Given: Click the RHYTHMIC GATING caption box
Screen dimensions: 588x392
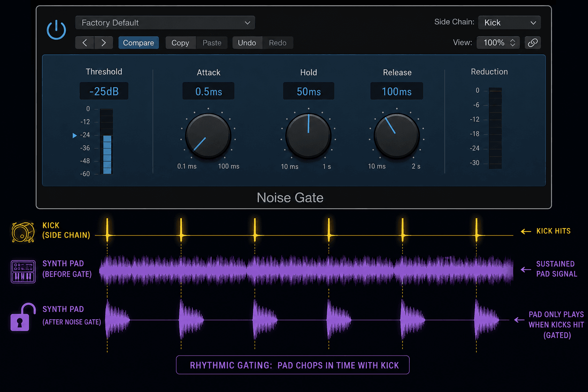Looking at the screenshot, I should [293, 365].
